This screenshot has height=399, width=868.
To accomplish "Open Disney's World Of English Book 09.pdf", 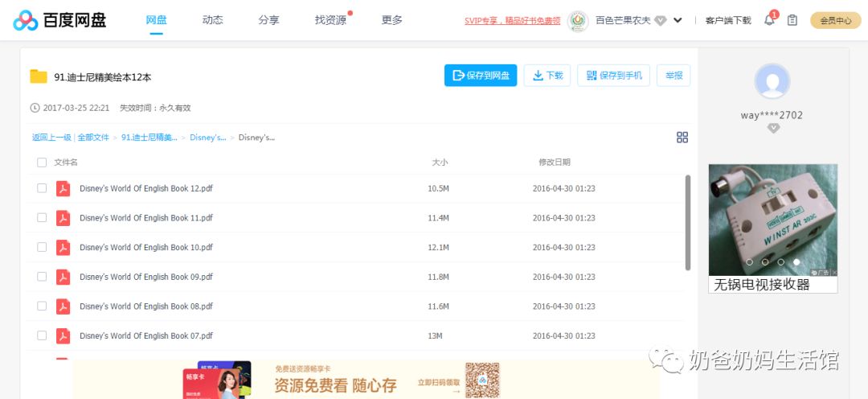I will click(146, 277).
